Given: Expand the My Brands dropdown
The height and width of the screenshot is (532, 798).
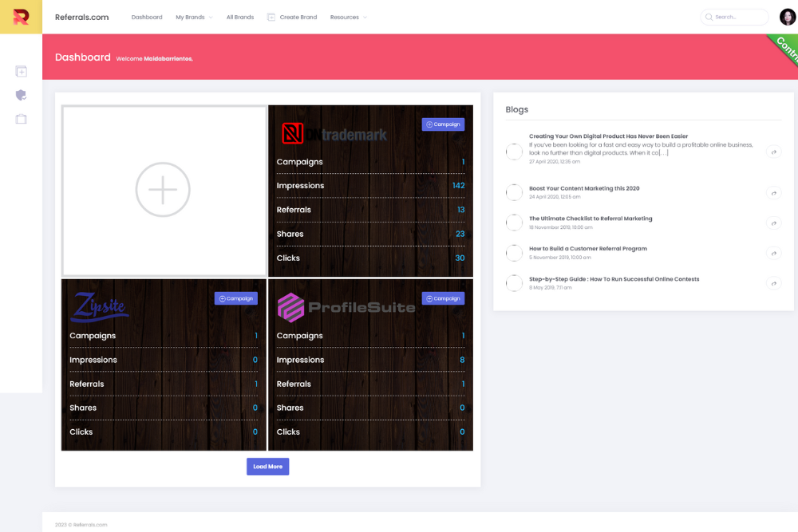Looking at the screenshot, I should (194, 17).
